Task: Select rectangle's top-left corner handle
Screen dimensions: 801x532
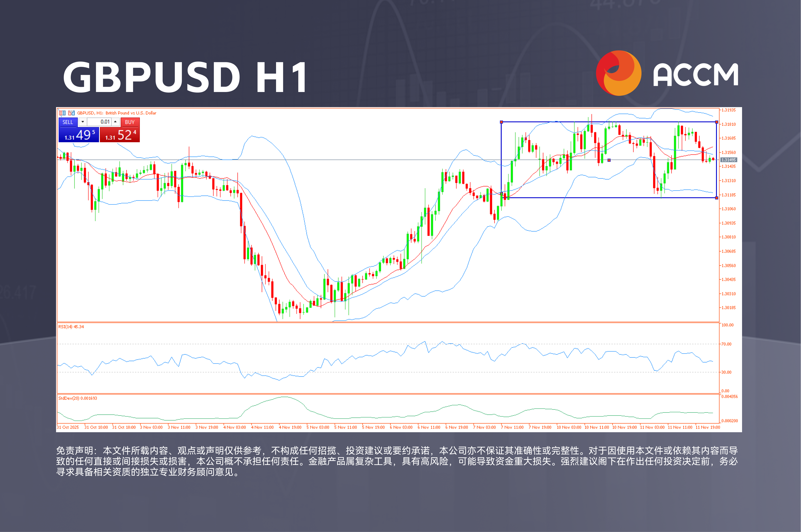Action: click(501, 122)
